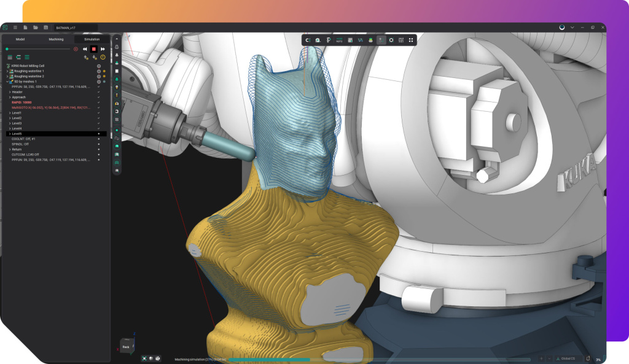Click the Rack face on the view cube
The height and width of the screenshot is (364, 629).
coord(127,346)
